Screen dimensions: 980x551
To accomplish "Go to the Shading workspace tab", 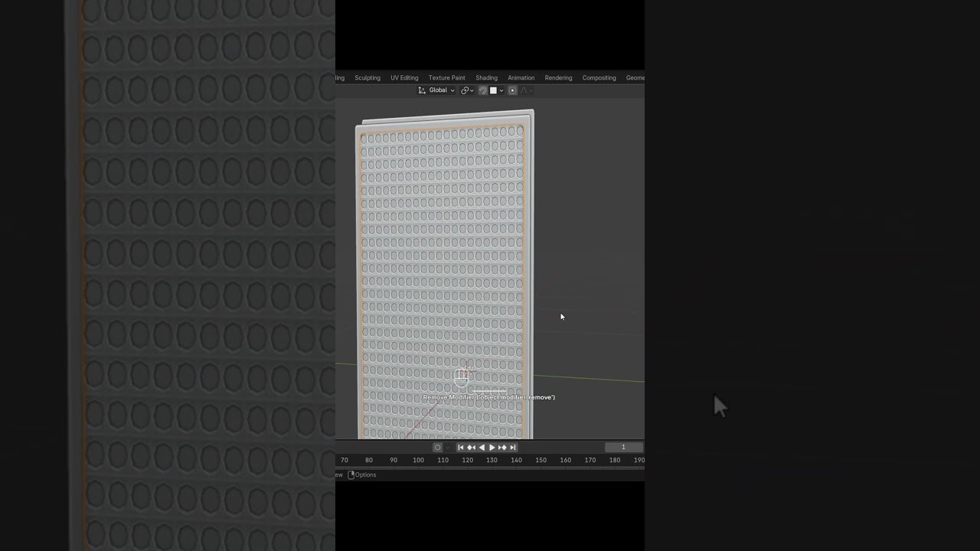I will pos(486,77).
